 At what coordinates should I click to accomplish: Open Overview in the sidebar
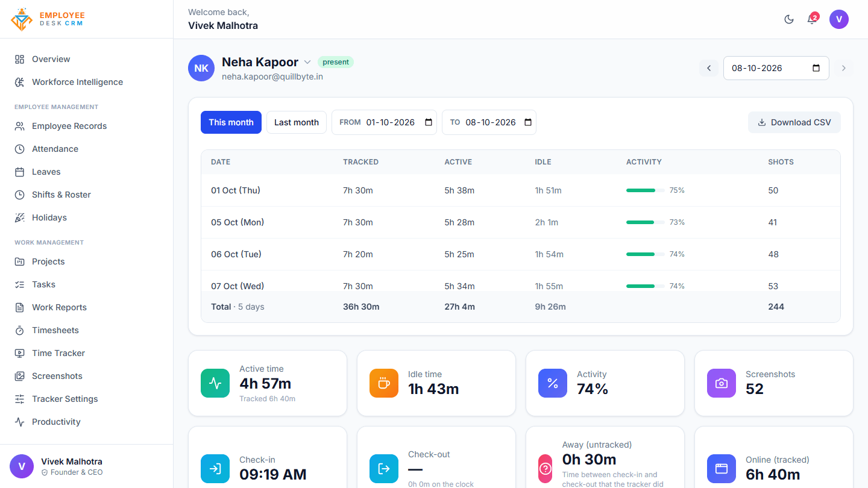tap(86, 59)
